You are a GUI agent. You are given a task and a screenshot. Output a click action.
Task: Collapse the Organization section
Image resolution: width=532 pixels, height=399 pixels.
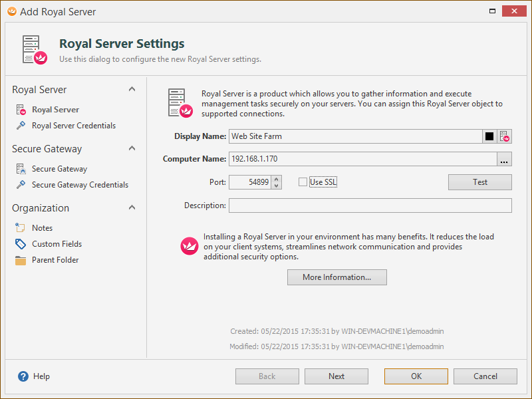[x=132, y=207]
